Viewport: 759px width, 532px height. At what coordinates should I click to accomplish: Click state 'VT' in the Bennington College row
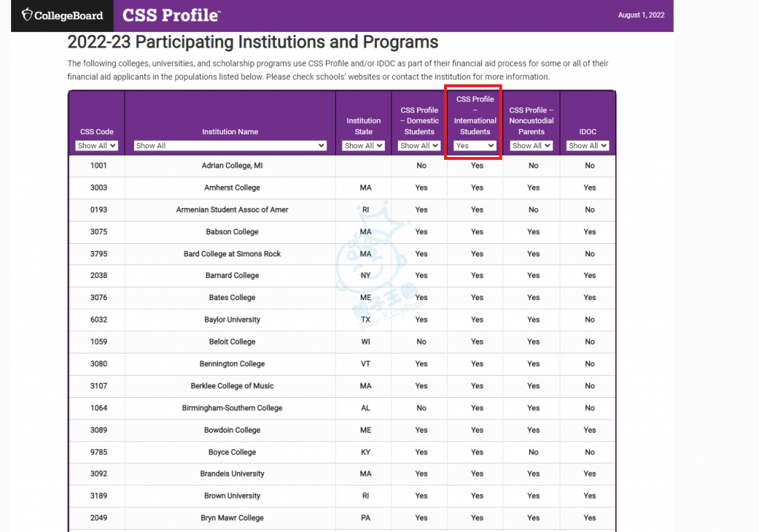pos(365,364)
